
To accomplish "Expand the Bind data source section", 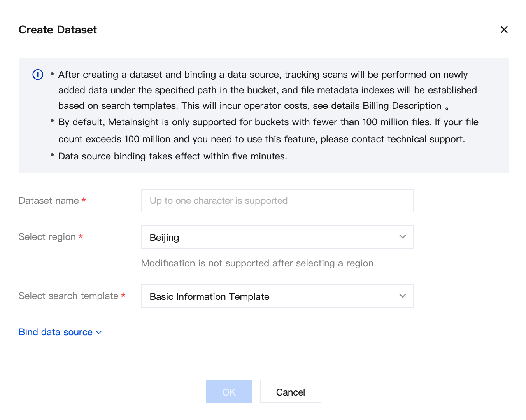I will point(60,332).
